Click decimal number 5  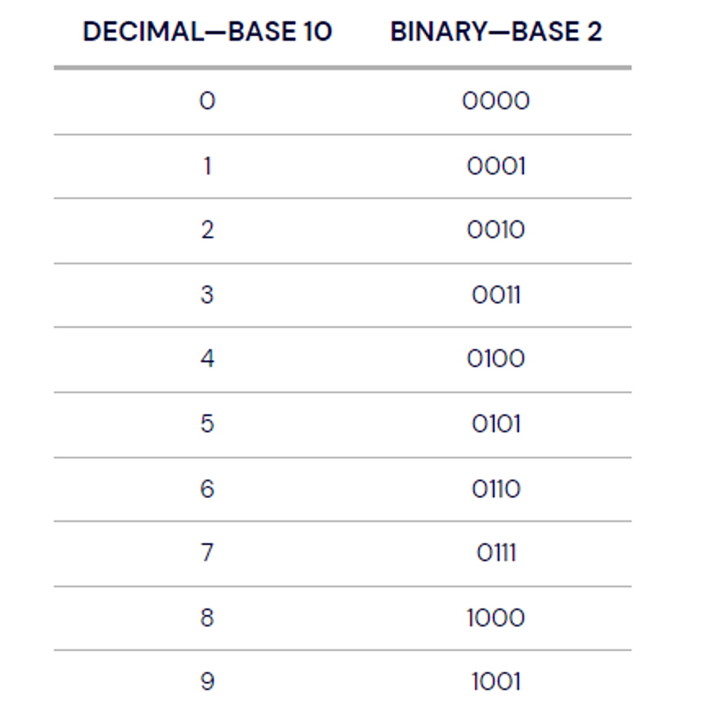[x=207, y=423]
